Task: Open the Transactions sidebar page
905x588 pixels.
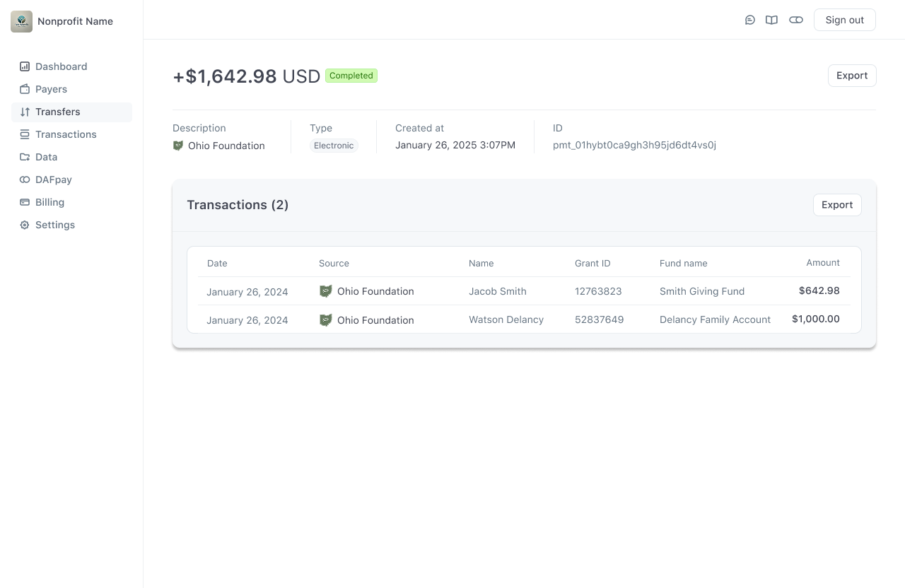Action: (x=66, y=134)
